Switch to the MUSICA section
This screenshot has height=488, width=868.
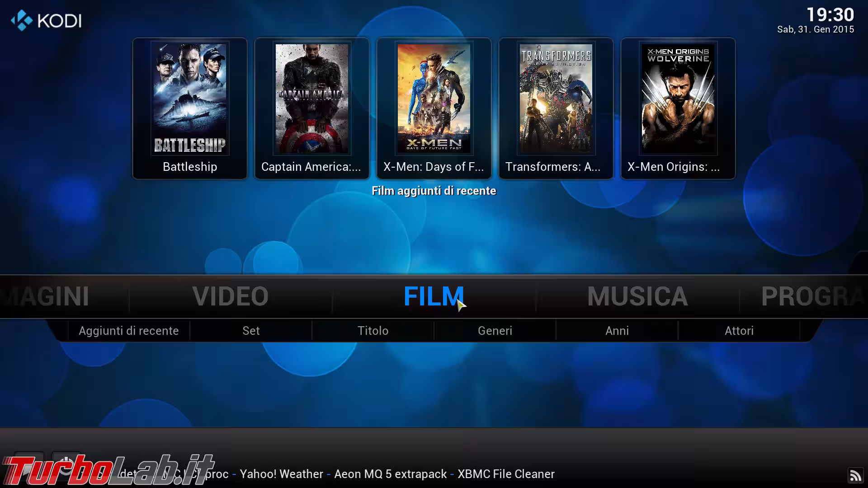pos(637,296)
